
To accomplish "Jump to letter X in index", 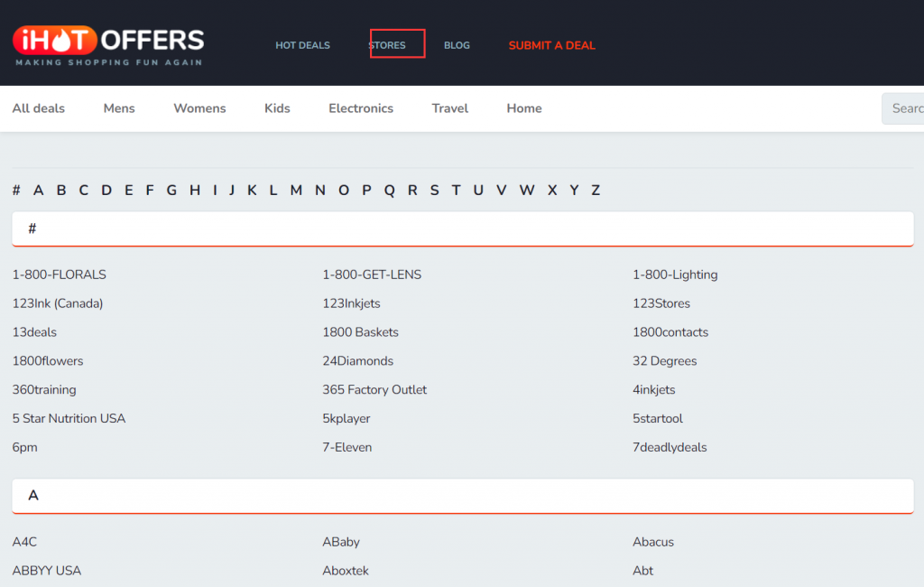I will 552,190.
